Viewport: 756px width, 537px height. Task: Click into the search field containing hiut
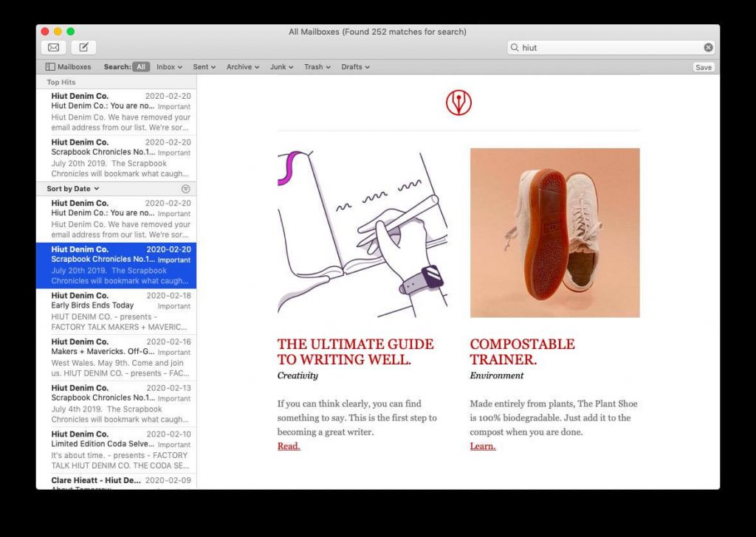click(x=611, y=47)
